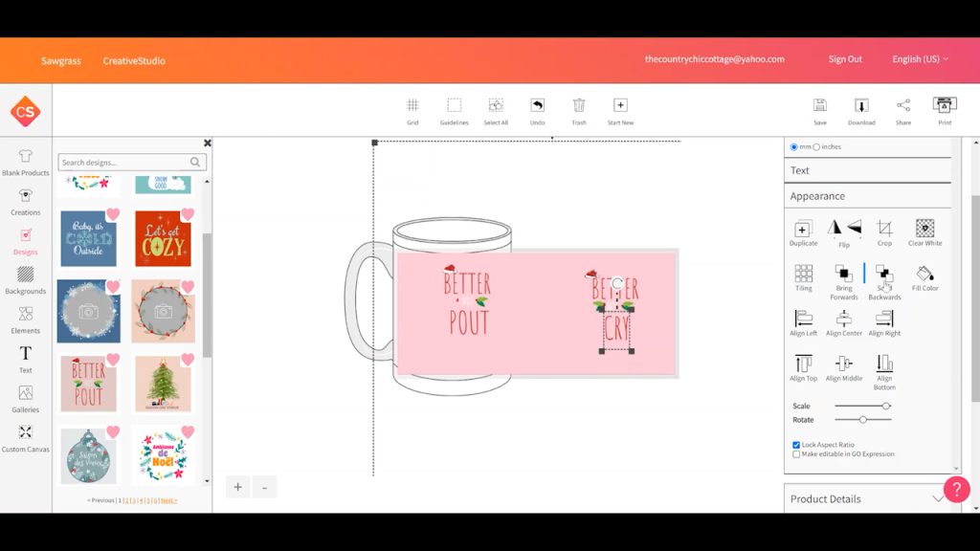This screenshot has width=980, height=551.
Task: Switch to the Elements sidebar tab
Action: 25,319
